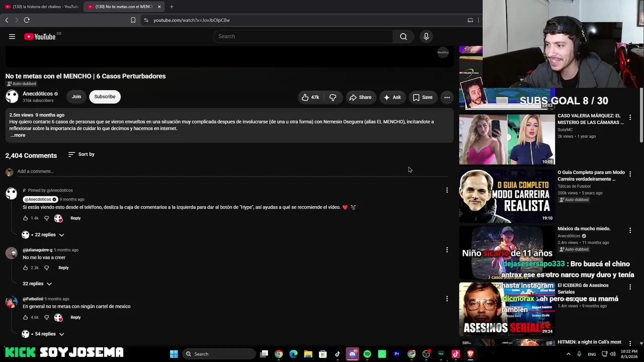Open options for 'O Guia Completo' video

click(630, 174)
